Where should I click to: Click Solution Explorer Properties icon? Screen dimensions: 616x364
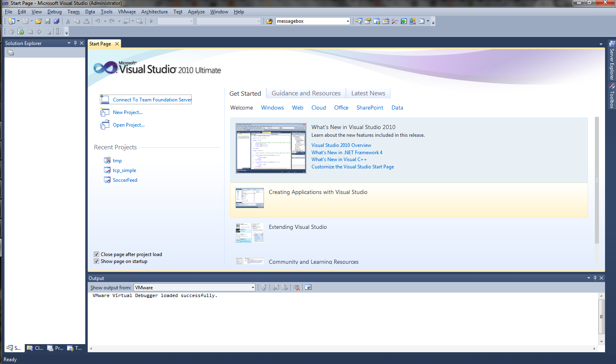point(11,52)
